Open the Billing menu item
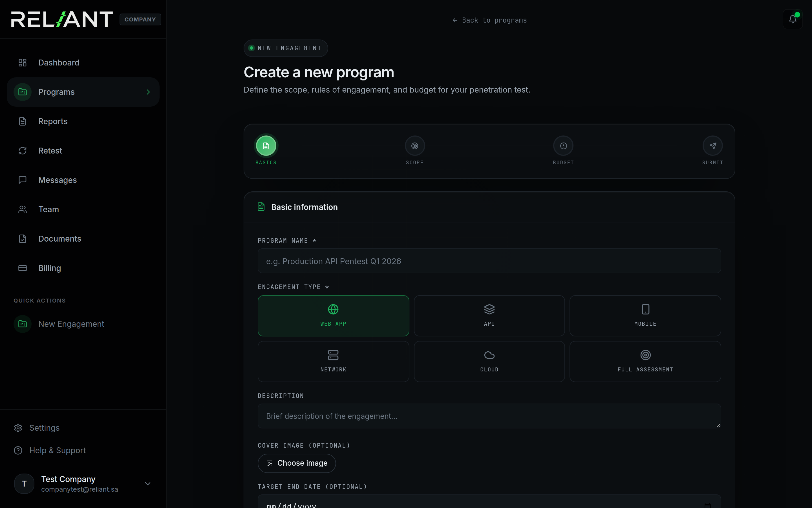 [x=83, y=268]
